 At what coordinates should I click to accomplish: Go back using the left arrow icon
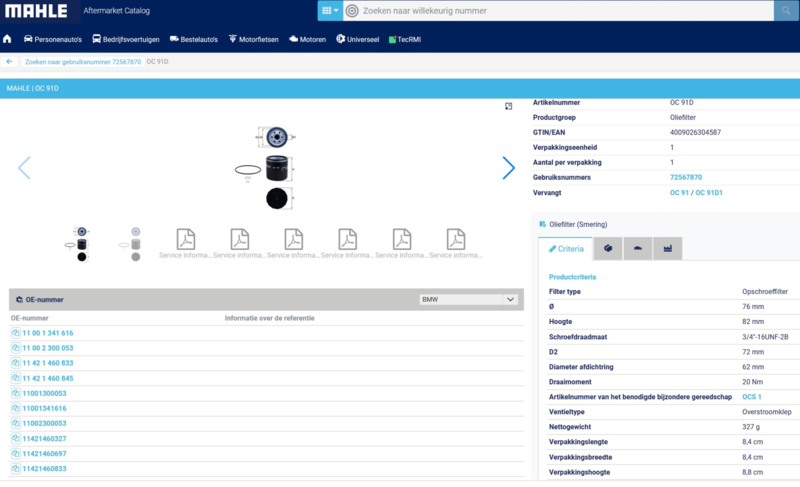[9, 62]
